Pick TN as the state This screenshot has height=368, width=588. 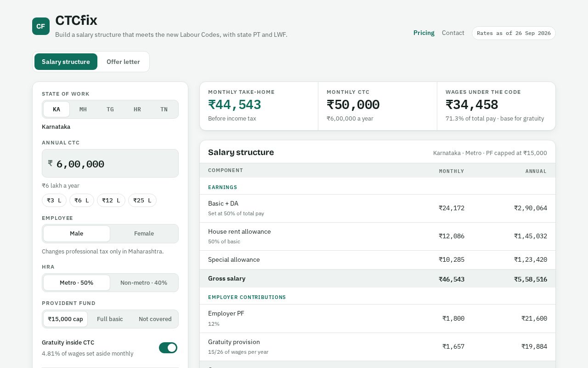pos(164,109)
